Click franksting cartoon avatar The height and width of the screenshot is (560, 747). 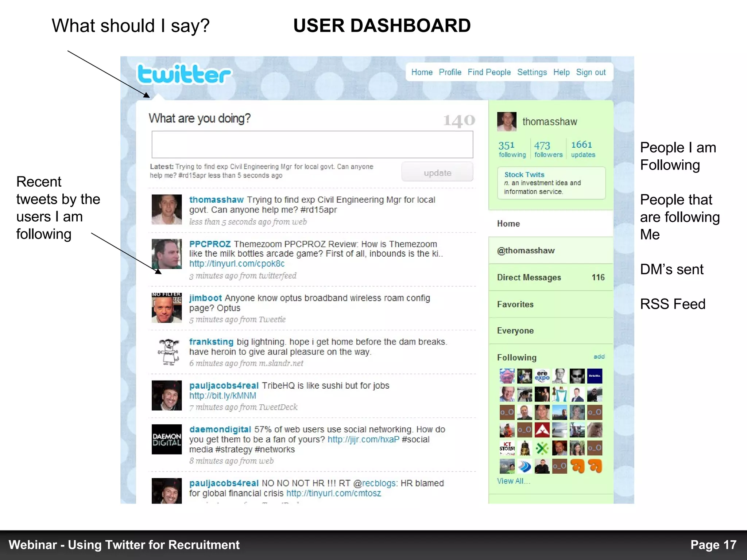point(169,351)
